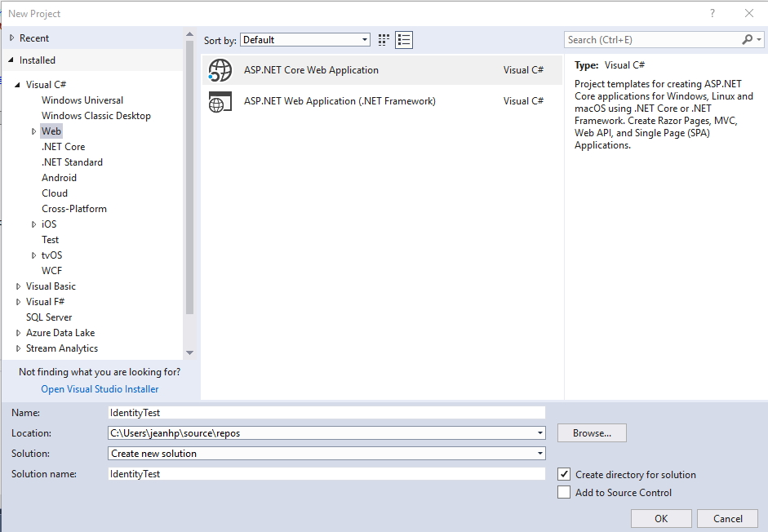Click the search magnifier icon
The width and height of the screenshot is (768, 532).
[x=747, y=40]
